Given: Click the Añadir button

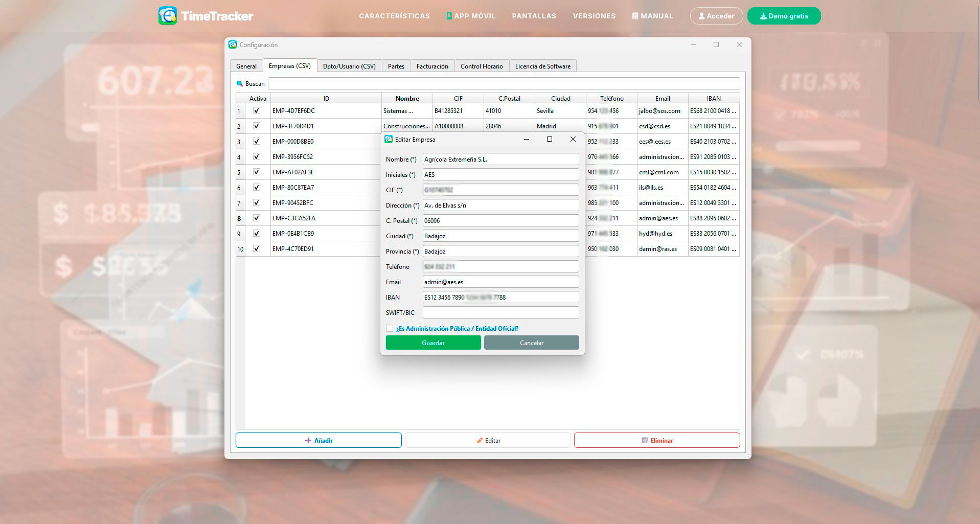Looking at the screenshot, I should pyautogui.click(x=318, y=440).
